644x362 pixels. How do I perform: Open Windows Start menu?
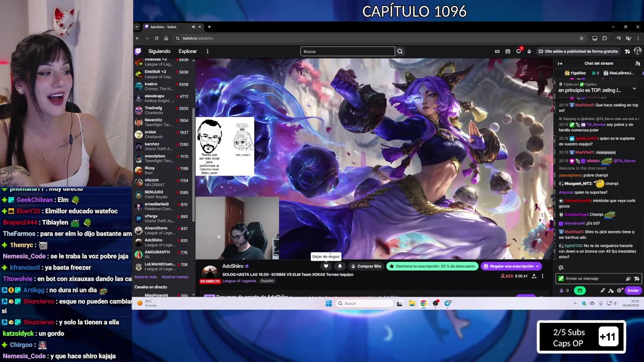pyautogui.click(x=329, y=303)
